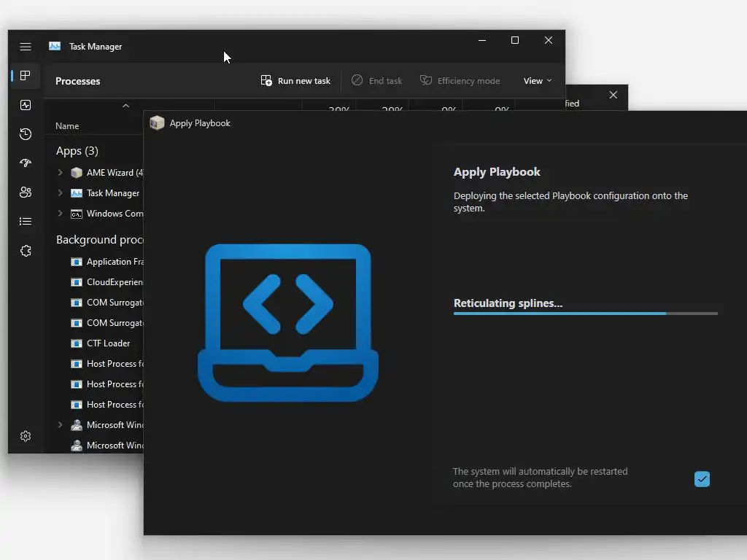
Task: Open App history icon in sidebar
Action: pos(26,134)
